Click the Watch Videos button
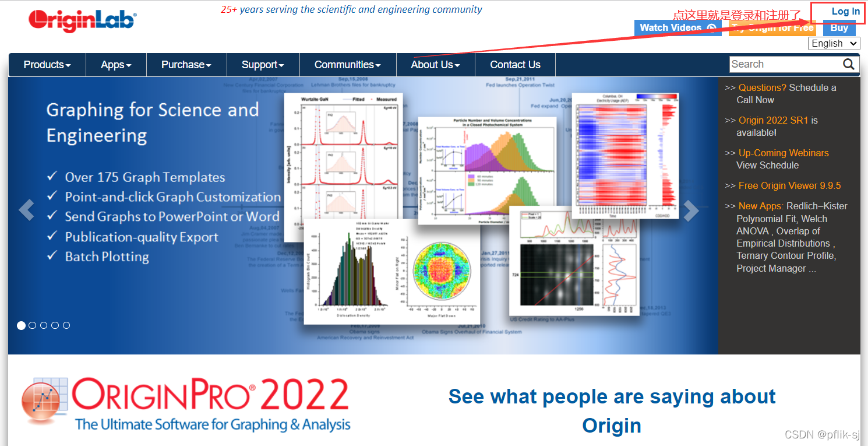Image resolution: width=868 pixels, height=446 pixels. point(678,27)
